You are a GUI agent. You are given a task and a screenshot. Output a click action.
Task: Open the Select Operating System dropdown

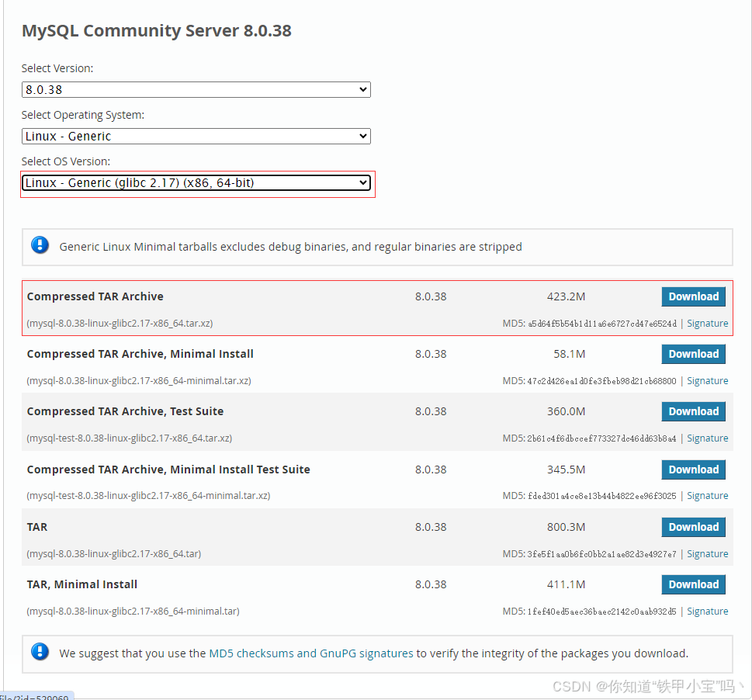point(196,136)
